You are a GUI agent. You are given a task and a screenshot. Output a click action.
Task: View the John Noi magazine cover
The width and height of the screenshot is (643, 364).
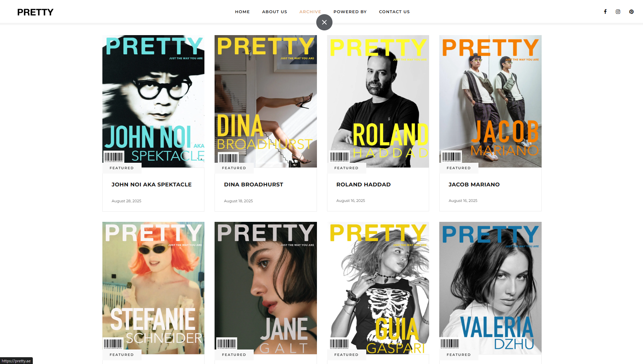click(x=153, y=101)
